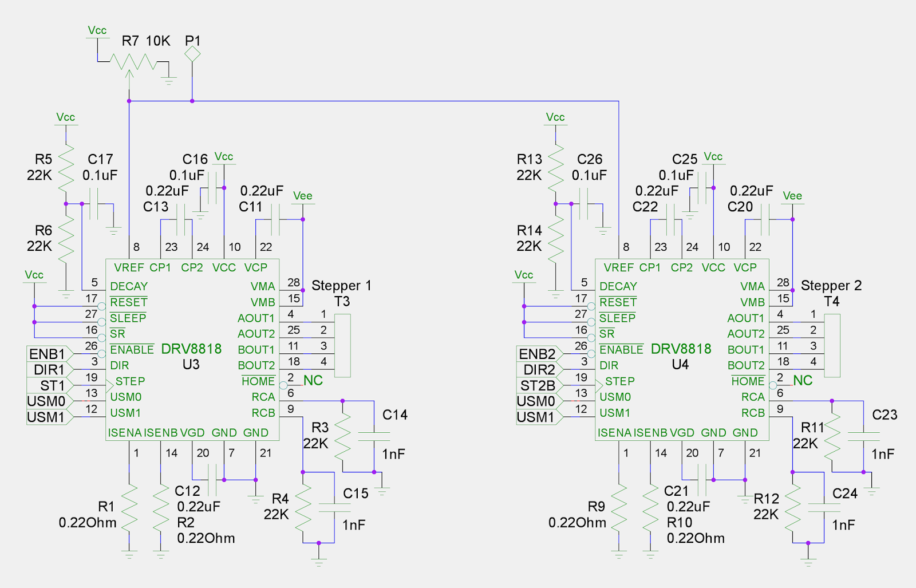Select the "Stepper 2" text label
Viewport: 916px width, 588px height.
point(831,285)
